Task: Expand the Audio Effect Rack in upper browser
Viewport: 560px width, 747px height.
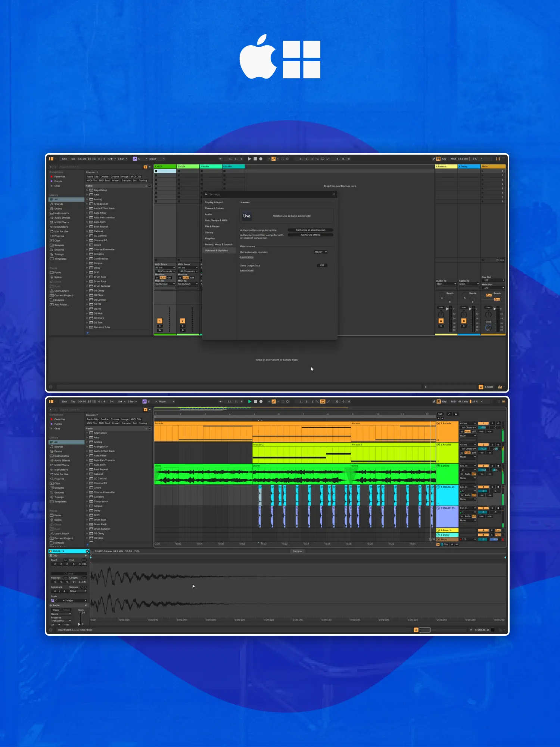Action: point(87,208)
